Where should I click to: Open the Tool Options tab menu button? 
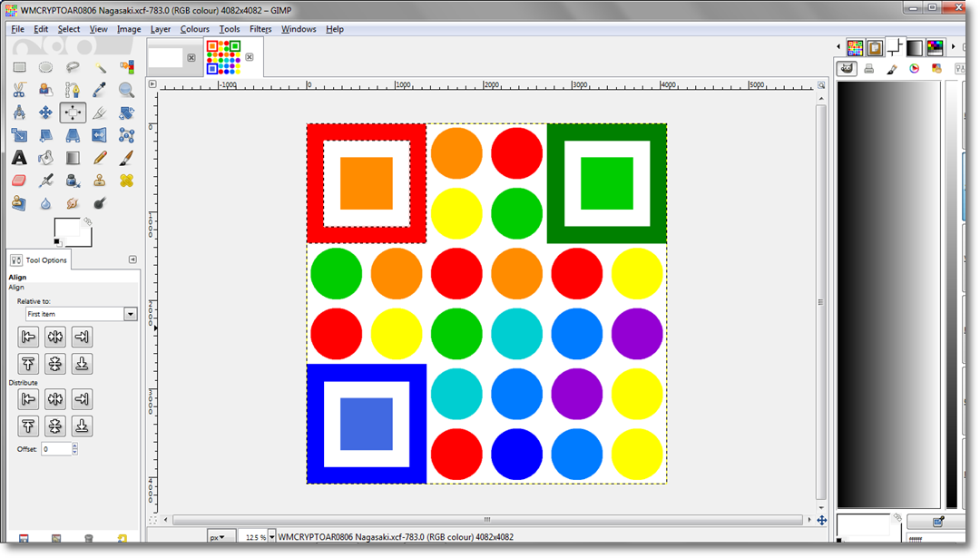tap(132, 259)
